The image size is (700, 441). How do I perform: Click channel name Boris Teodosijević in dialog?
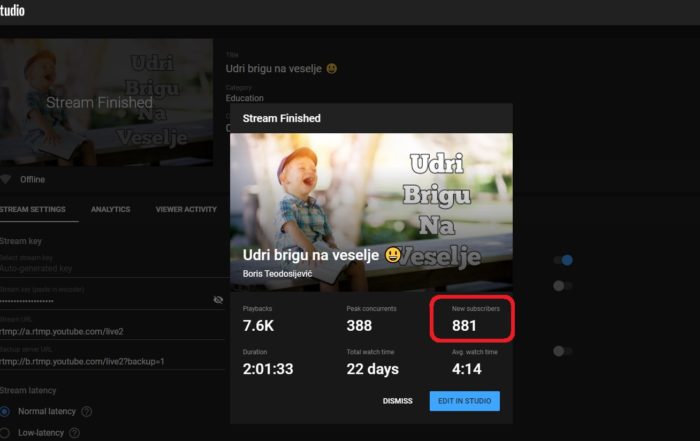click(x=277, y=274)
